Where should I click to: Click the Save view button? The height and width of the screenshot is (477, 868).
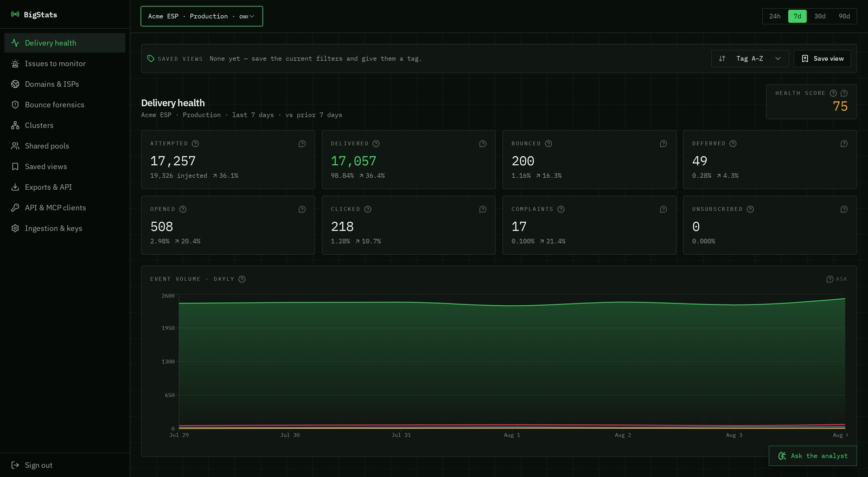[822, 59]
